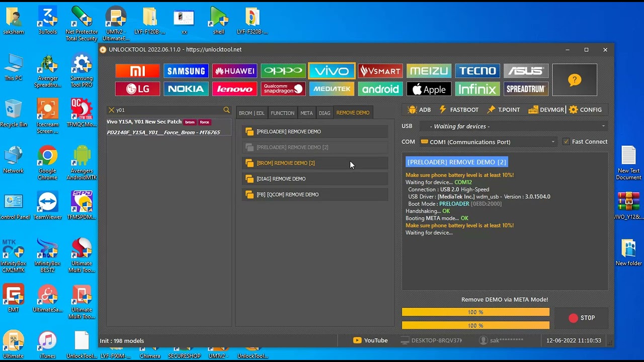This screenshot has height=362, width=644.
Task: Open the T.POINT tool
Action: point(503,110)
